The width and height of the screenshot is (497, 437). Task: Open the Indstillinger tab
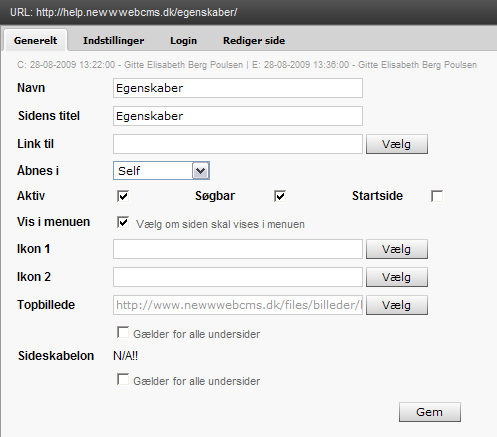coord(113,40)
